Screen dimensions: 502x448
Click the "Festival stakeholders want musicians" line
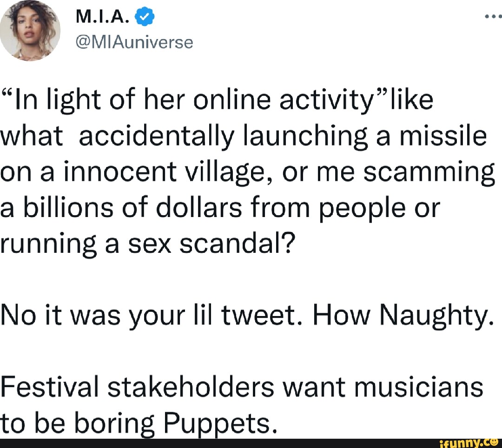coord(242,388)
